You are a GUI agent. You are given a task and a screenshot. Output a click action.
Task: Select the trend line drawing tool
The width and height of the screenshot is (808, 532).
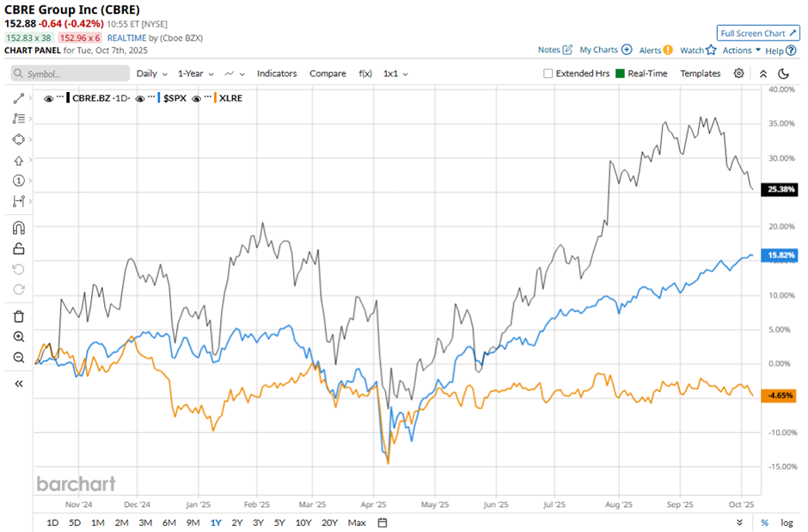(x=19, y=98)
